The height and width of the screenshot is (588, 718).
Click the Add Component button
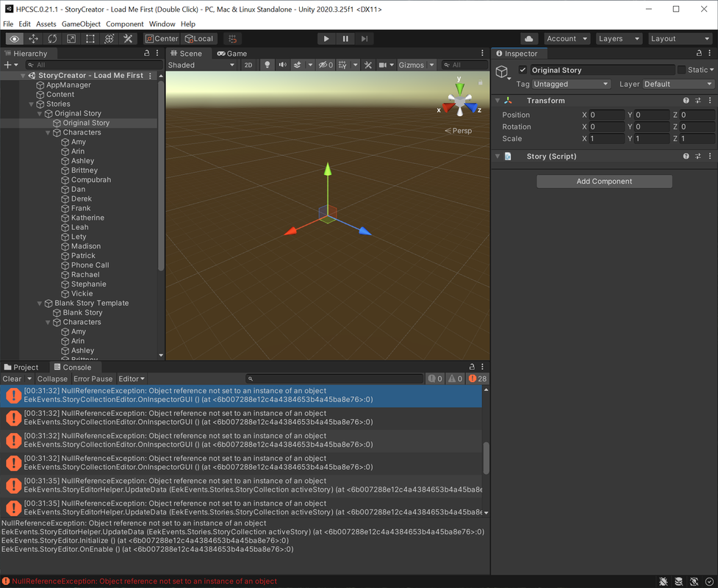[x=604, y=182]
